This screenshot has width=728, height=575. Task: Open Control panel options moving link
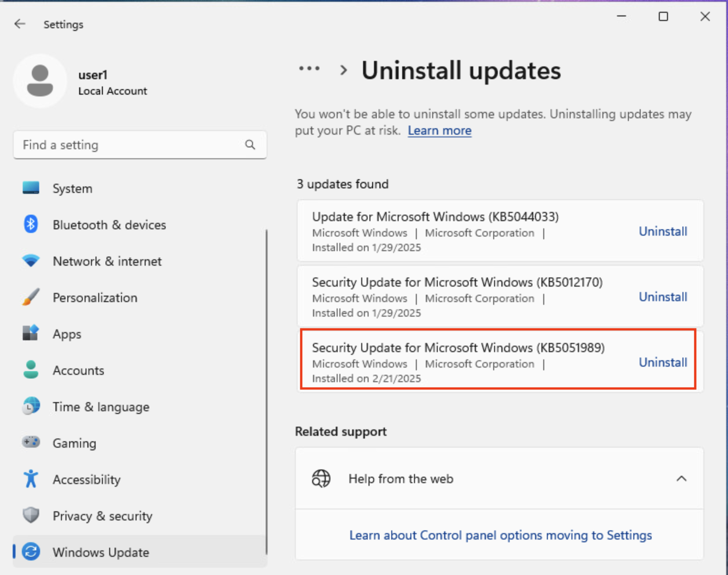500,535
